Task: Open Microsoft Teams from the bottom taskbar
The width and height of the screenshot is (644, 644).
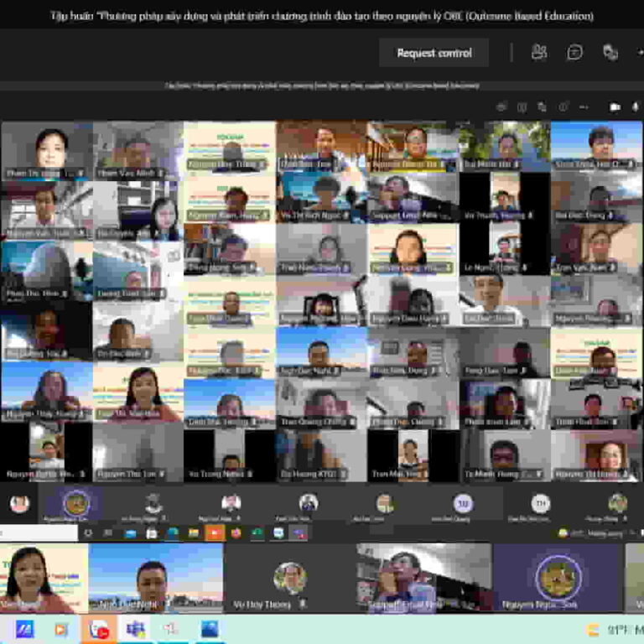Action: [135, 628]
